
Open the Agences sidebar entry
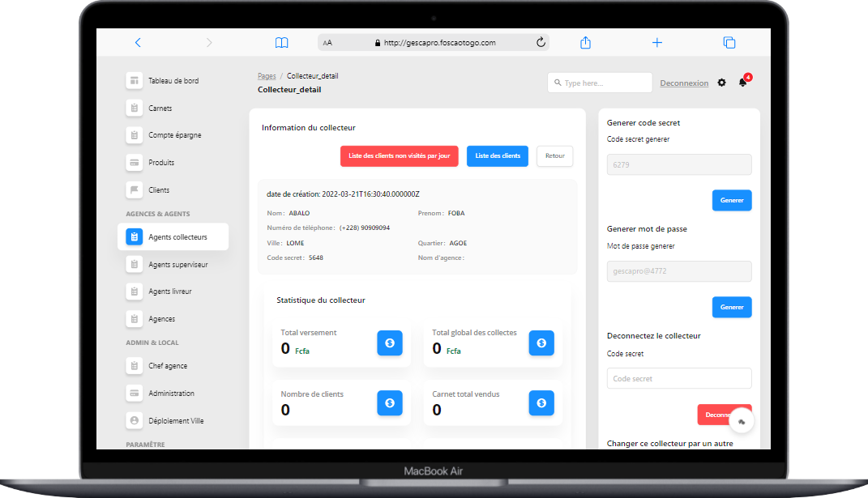[x=161, y=319]
